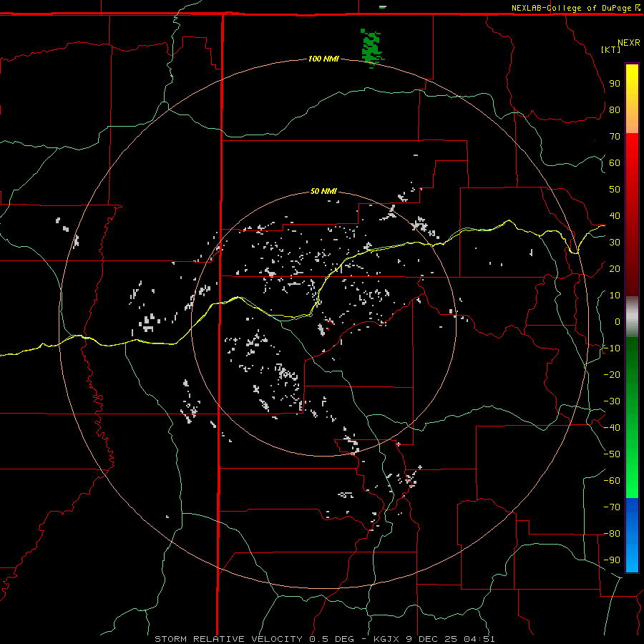Click the -60 value on the velocity scale

pos(612,481)
